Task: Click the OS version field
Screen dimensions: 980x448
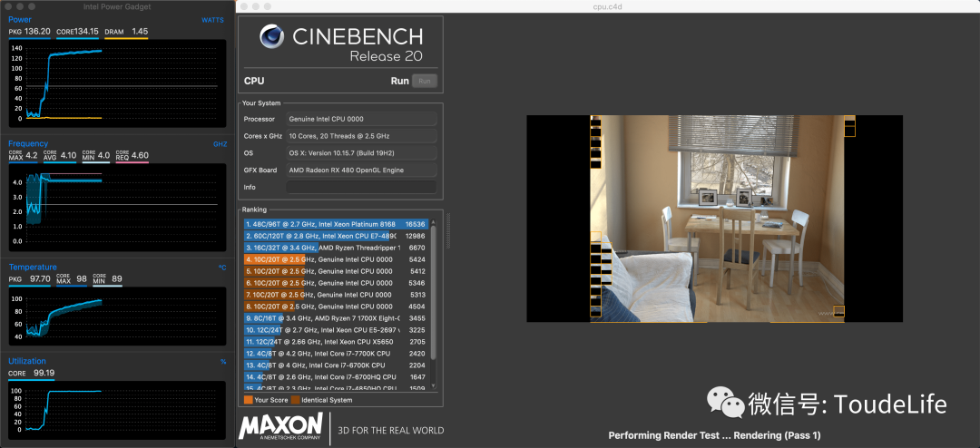Action: [x=361, y=153]
